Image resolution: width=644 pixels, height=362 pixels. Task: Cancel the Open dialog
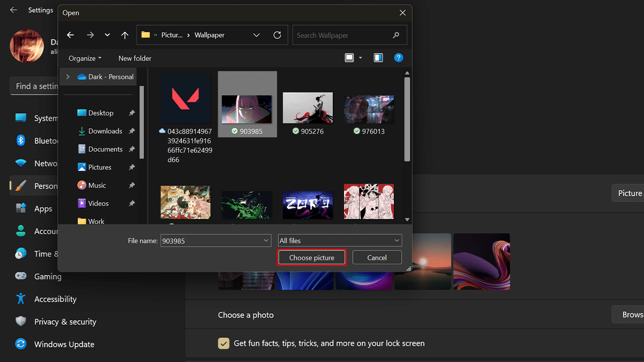click(x=377, y=257)
